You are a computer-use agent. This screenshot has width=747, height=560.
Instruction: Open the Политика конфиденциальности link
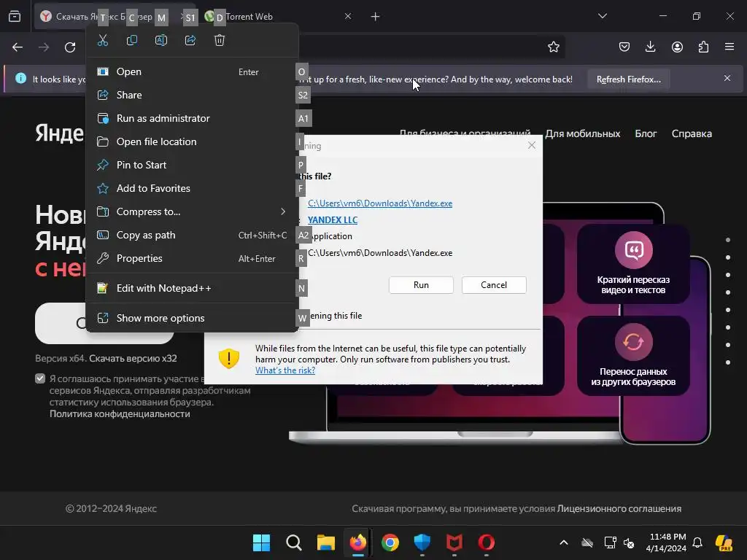[x=120, y=414]
